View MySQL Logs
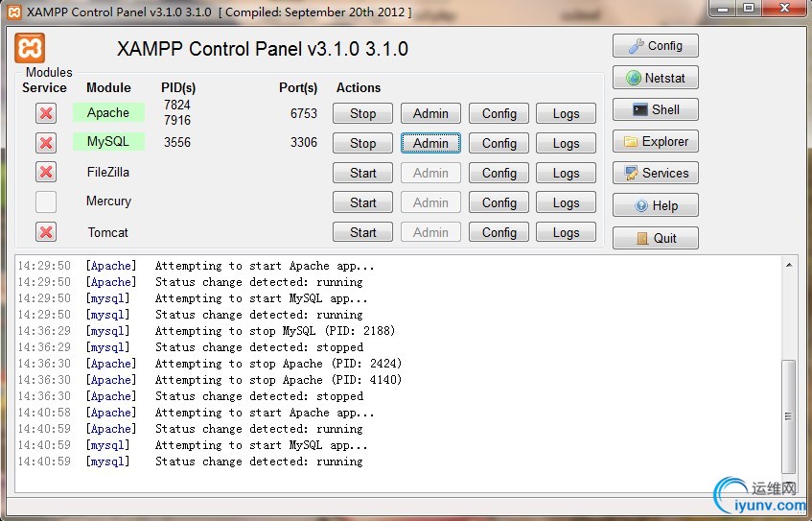Screen dimensions: 812x521 pos(566,143)
